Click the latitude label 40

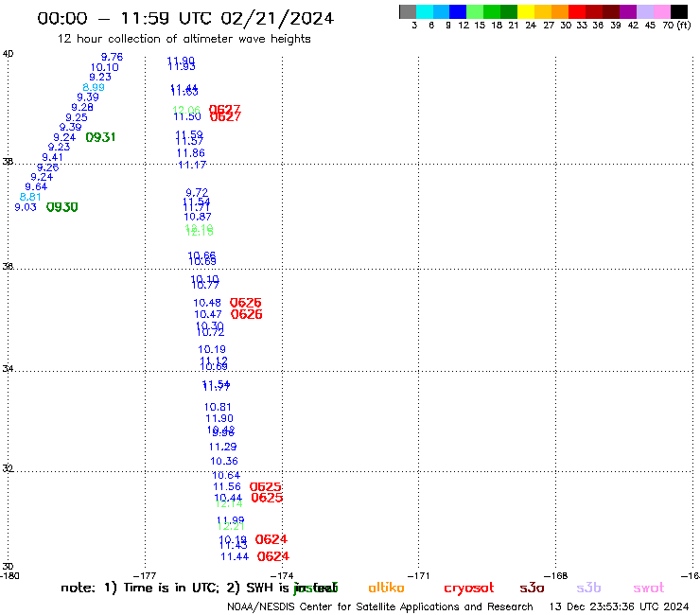(8, 54)
